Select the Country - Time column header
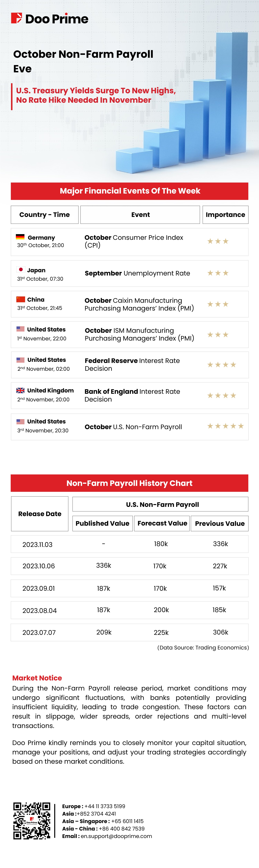Screen dimensions: 259x868 [x=44, y=215]
